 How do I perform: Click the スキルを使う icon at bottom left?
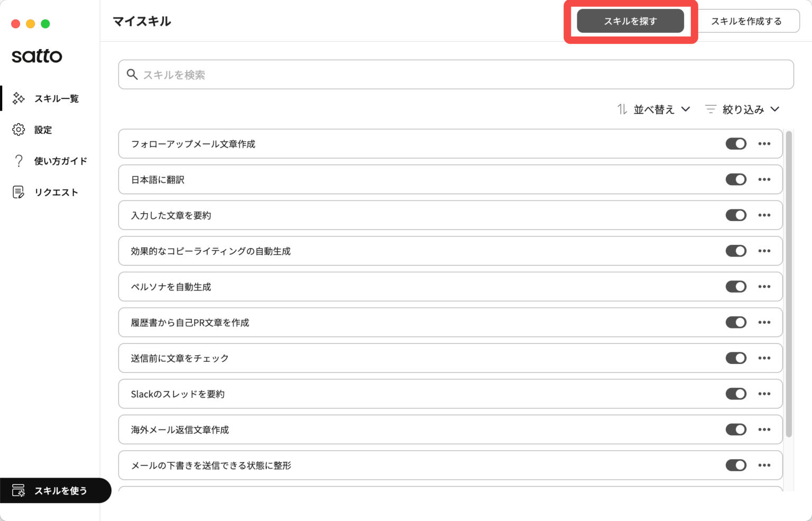pyautogui.click(x=19, y=491)
